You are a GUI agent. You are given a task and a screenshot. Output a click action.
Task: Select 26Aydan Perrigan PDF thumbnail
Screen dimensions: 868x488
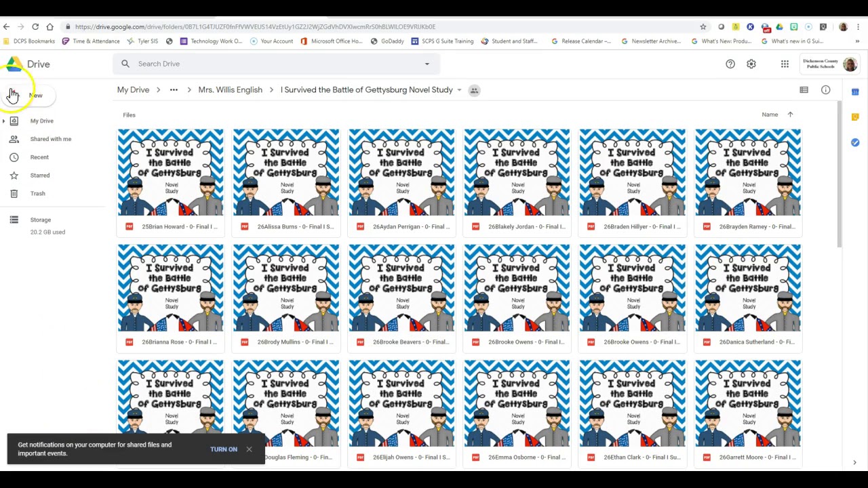(x=401, y=172)
